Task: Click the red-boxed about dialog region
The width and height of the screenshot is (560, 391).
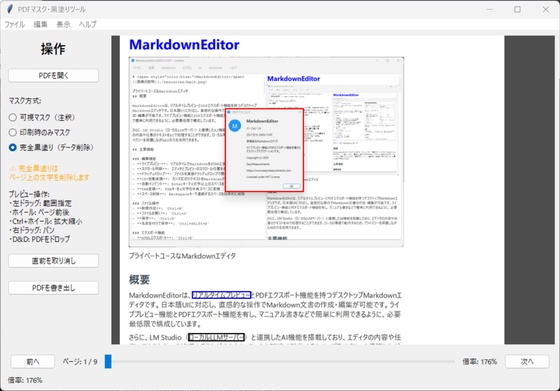Action: (264, 150)
